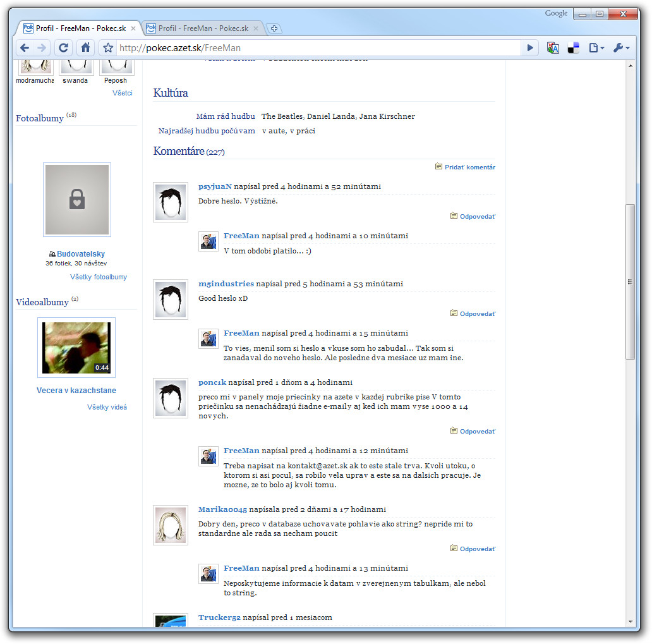Open the page menu icon
Image resolution: width=652 pixels, height=644 pixels.
596,48
